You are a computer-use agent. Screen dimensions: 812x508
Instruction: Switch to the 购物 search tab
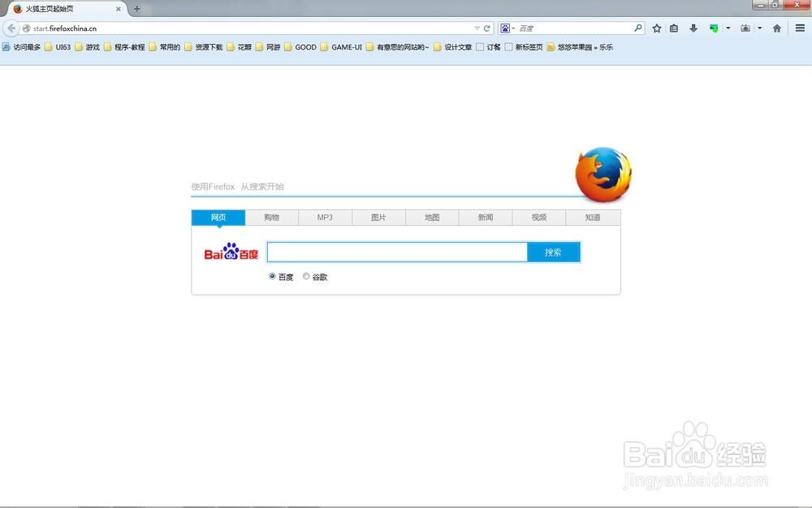[272, 217]
